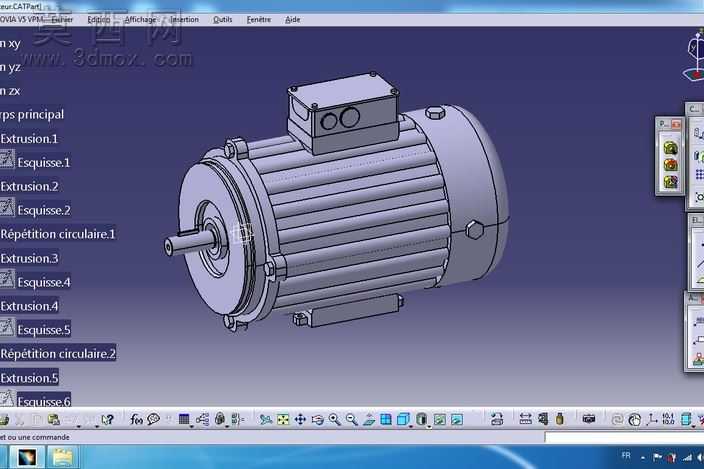Open the Measure Between tool
The width and height of the screenshot is (704, 469).
tap(525, 420)
